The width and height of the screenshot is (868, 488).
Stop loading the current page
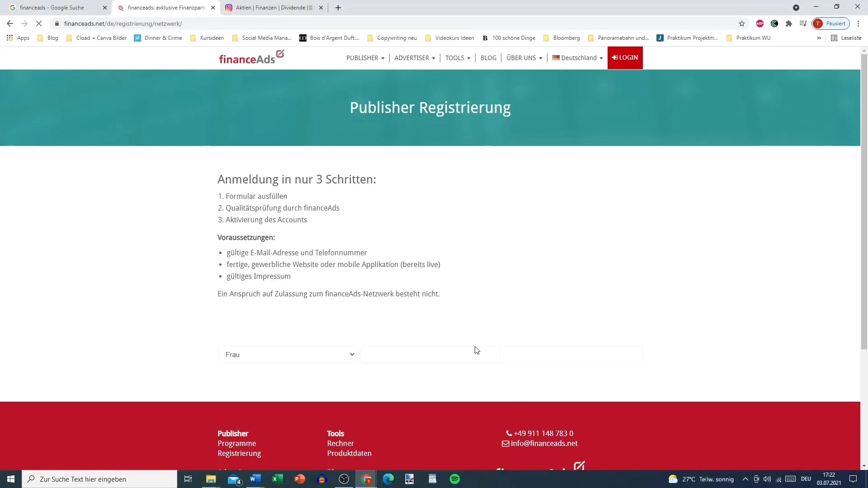[x=39, y=23]
